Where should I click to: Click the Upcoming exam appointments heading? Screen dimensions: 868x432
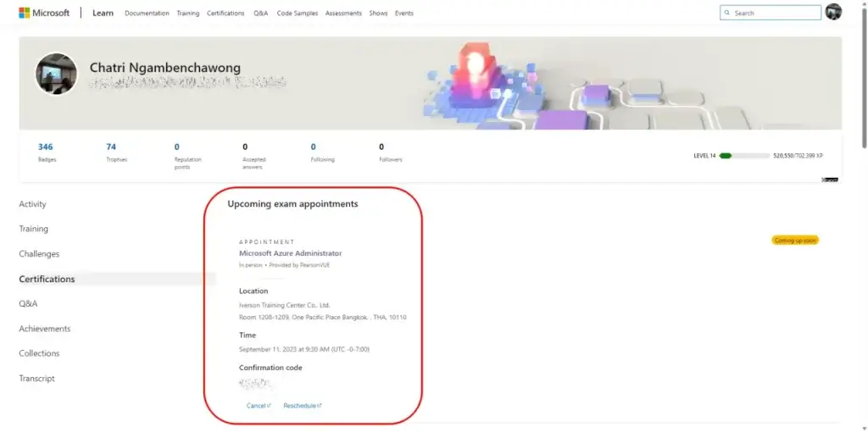292,204
